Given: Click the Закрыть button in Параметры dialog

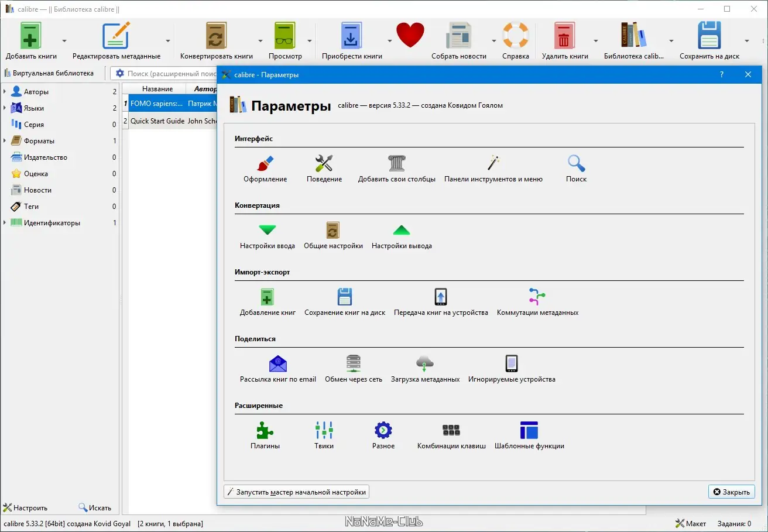Looking at the screenshot, I should pyautogui.click(x=731, y=492).
